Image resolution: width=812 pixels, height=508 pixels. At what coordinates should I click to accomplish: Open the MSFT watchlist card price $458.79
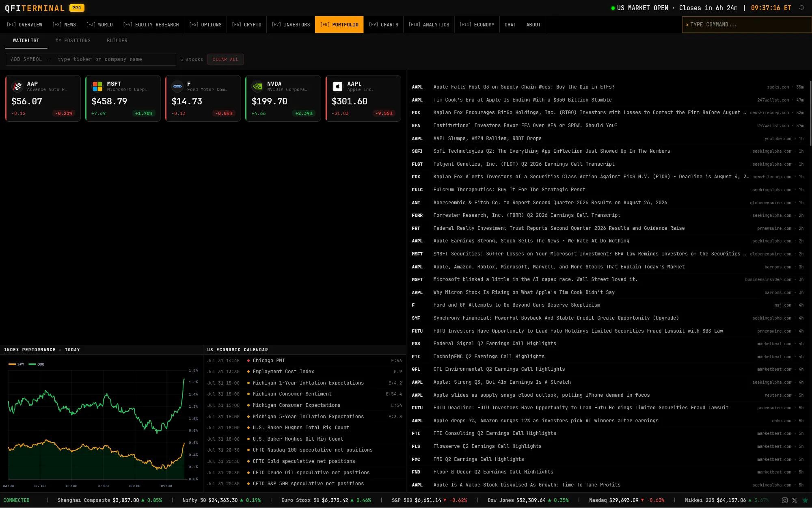click(123, 98)
